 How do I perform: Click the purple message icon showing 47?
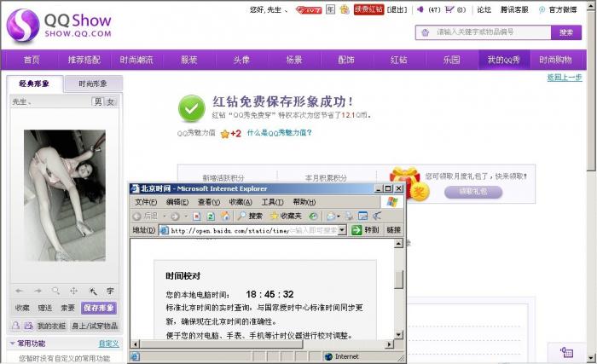click(420, 9)
